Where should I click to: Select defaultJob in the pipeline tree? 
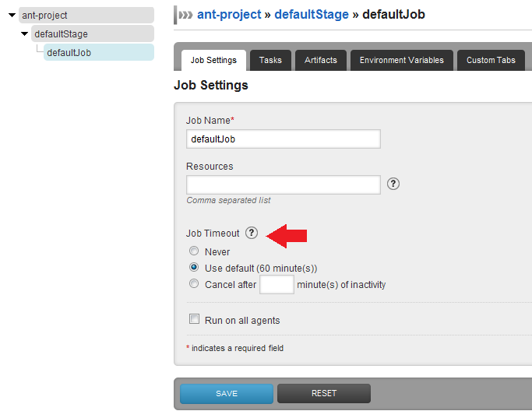(x=69, y=52)
